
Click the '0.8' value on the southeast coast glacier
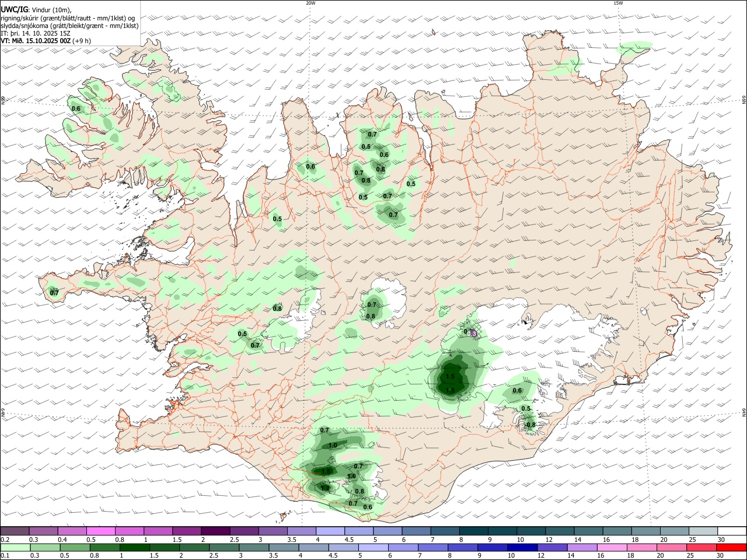click(x=531, y=425)
